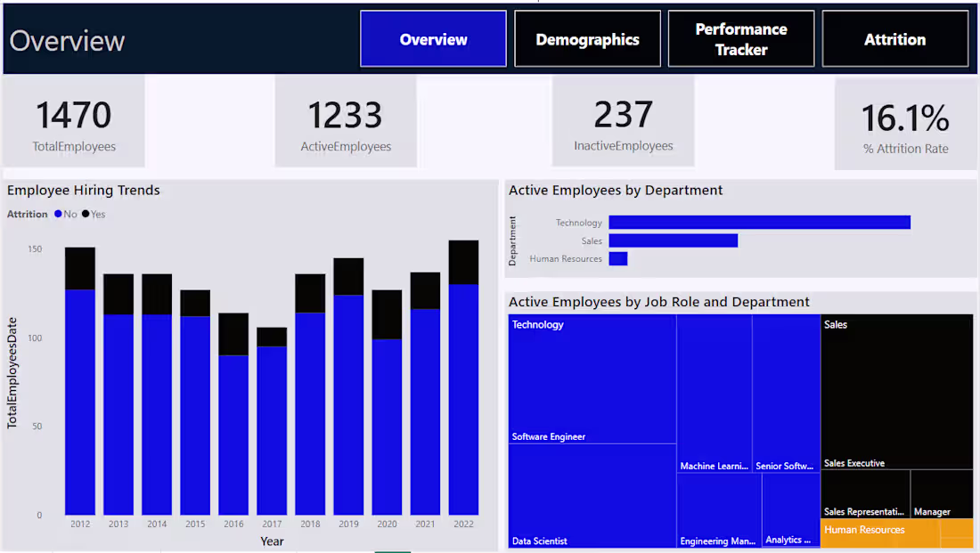Screen dimensions: 980x553
Task: Select the 16.1% Attrition Rate card
Action: click(x=904, y=120)
